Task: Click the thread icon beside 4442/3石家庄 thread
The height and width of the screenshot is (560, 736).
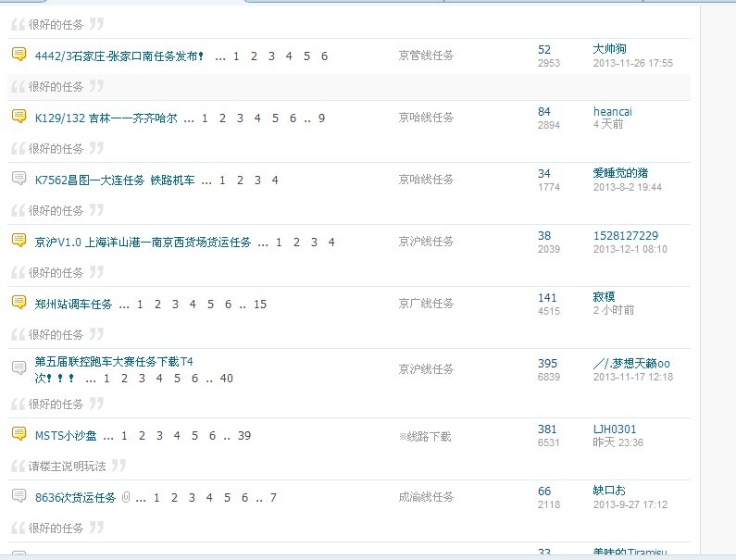Action: pyautogui.click(x=19, y=55)
